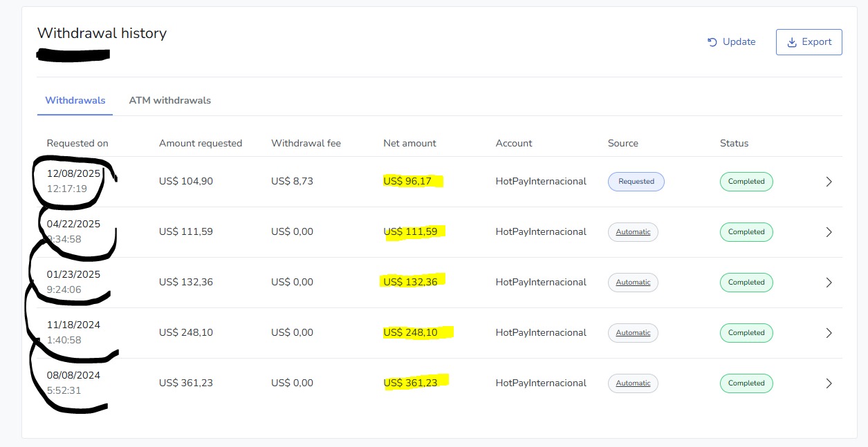
Task: Click Completed status in the 01/23/2025 row
Action: (x=746, y=283)
